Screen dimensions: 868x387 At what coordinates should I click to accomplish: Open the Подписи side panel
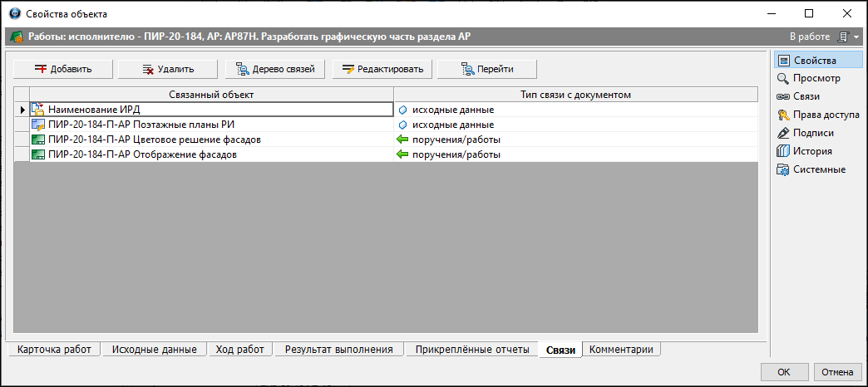point(806,133)
